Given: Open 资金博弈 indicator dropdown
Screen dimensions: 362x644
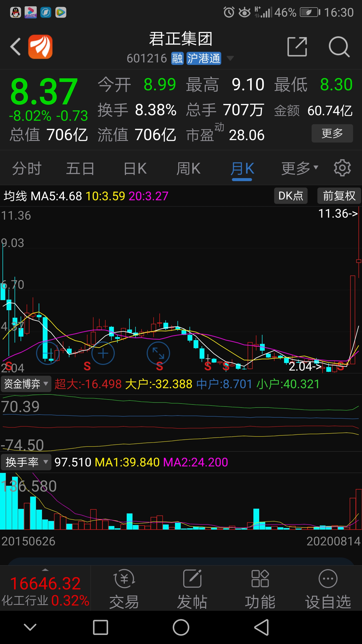Looking at the screenshot, I should pyautogui.click(x=26, y=384).
